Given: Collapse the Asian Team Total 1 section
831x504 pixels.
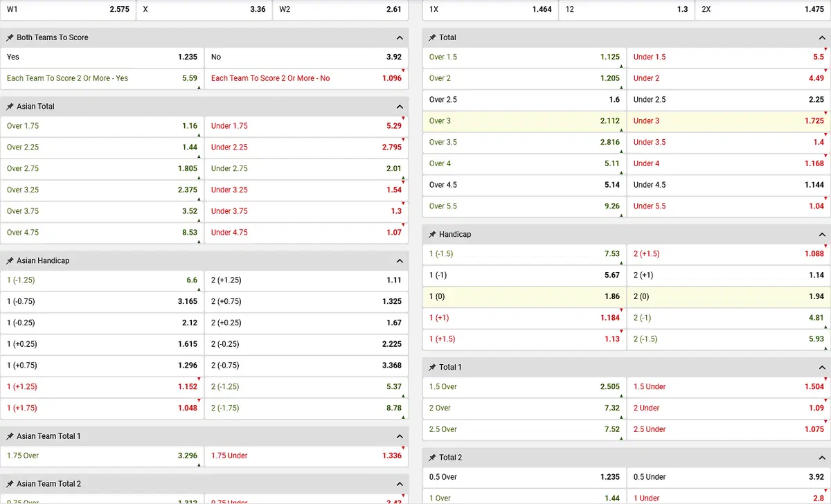Looking at the screenshot, I should (400, 437).
